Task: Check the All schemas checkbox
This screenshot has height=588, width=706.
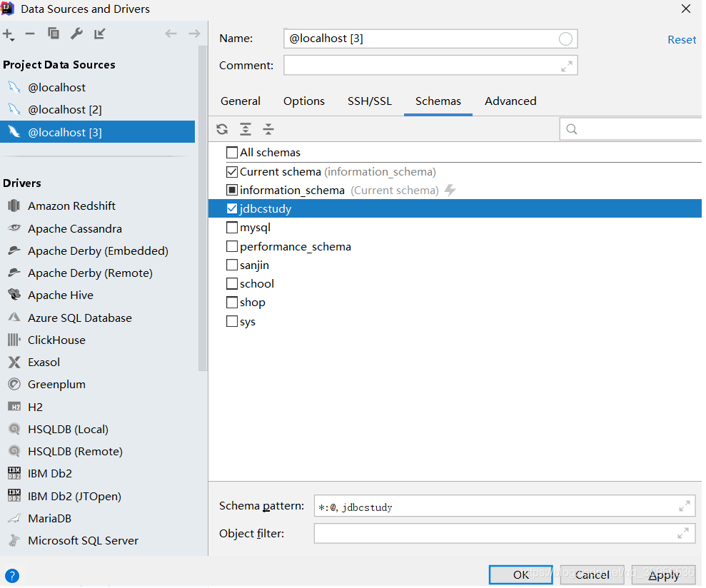Action: click(232, 153)
